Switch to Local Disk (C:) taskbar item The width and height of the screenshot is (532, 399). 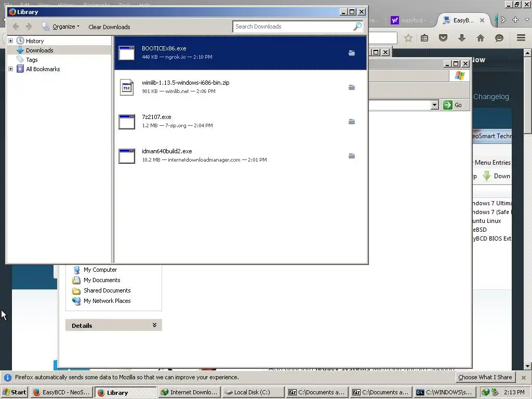click(x=253, y=392)
